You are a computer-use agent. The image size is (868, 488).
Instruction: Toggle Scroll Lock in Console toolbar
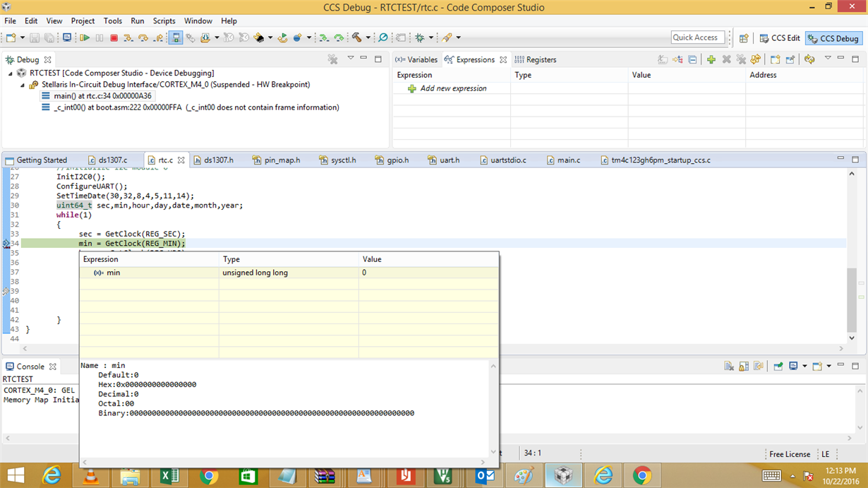744,367
